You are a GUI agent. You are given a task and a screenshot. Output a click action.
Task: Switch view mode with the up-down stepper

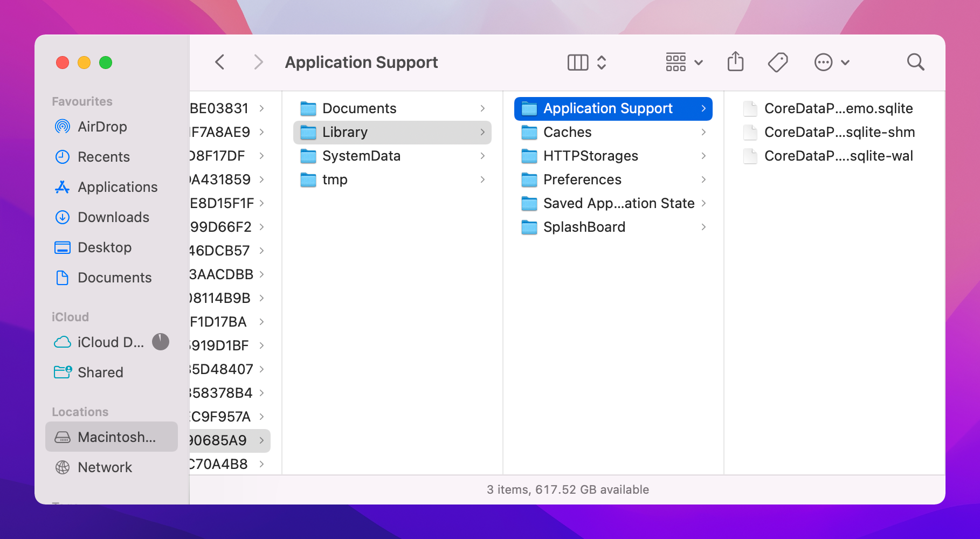tap(602, 62)
